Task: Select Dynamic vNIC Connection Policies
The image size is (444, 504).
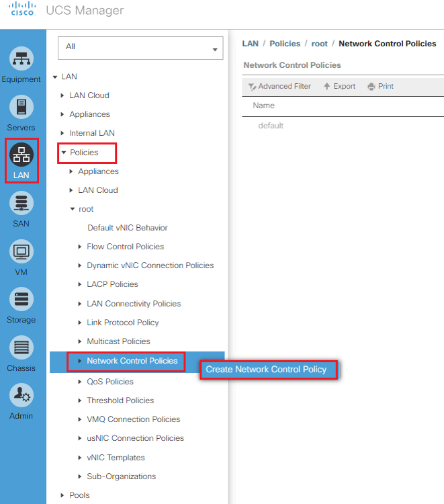Action: click(150, 265)
